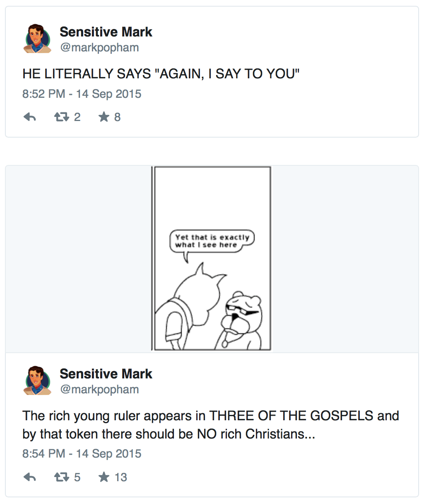Open the 8:54 PM - 14 Sep 2015 timestamp
This screenshot has width=424, height=504.
82,454
